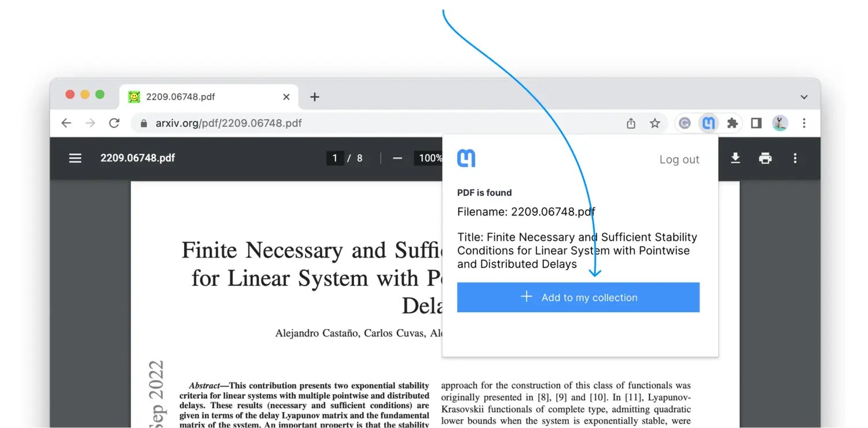868x428 pixels.
Task: Click the address bar showing arxiv.org URL
Action: pos(229,123)
